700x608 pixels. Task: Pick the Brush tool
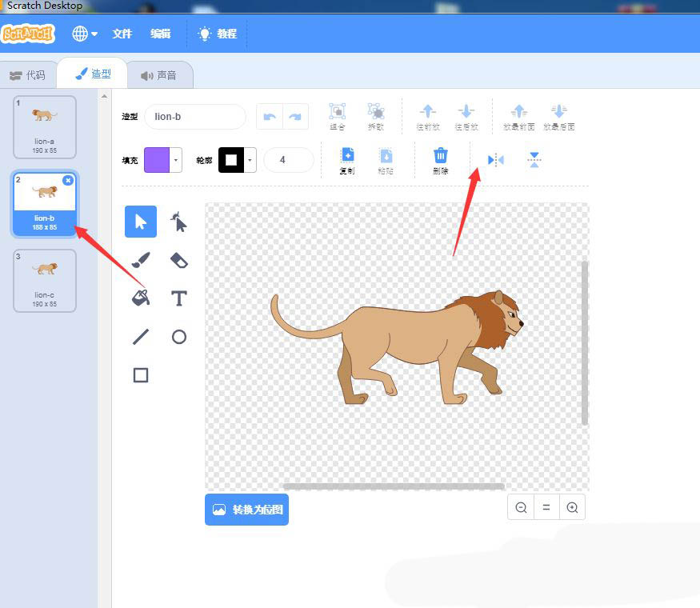click(141, 260)
